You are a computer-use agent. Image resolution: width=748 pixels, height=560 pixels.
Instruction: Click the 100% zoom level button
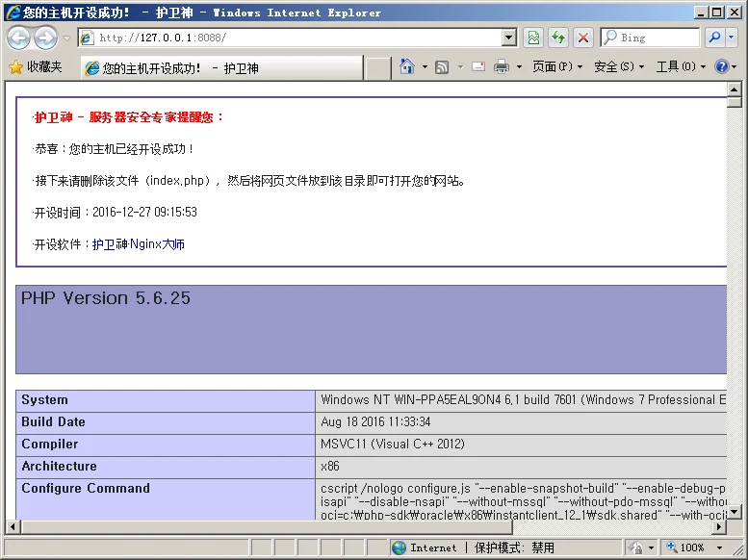[686, 547]
